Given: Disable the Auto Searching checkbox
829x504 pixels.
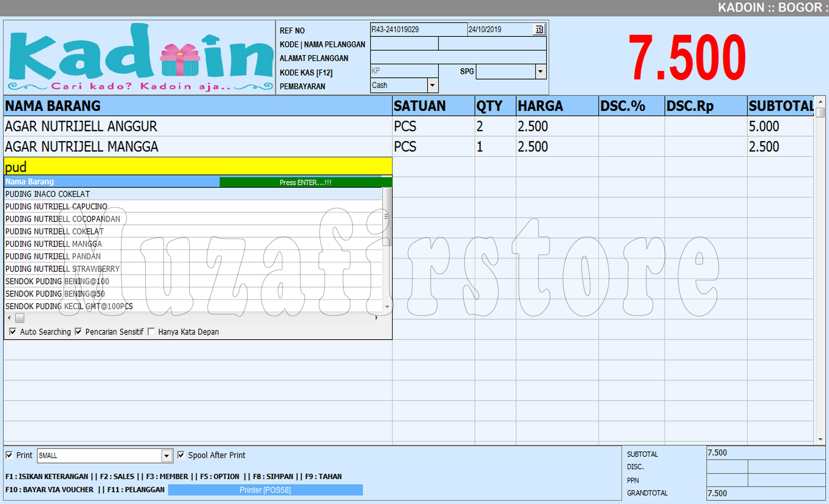Looking at the screenshot, I should 13,332.
